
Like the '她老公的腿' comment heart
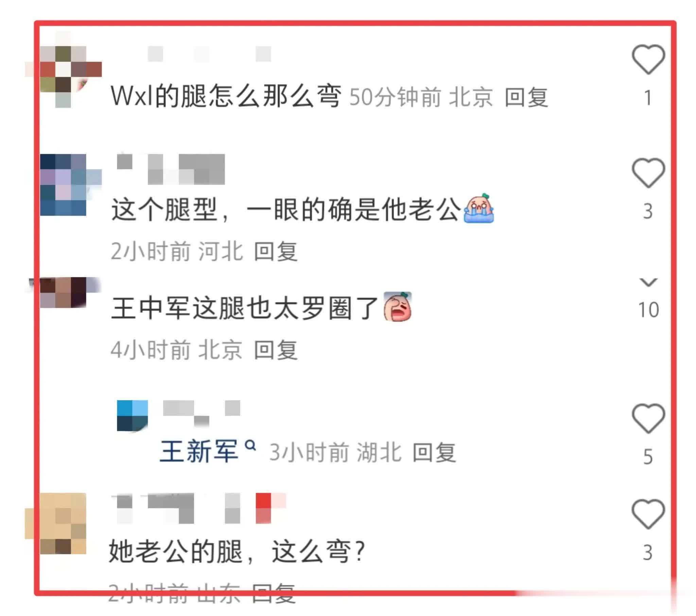(648, 514)
